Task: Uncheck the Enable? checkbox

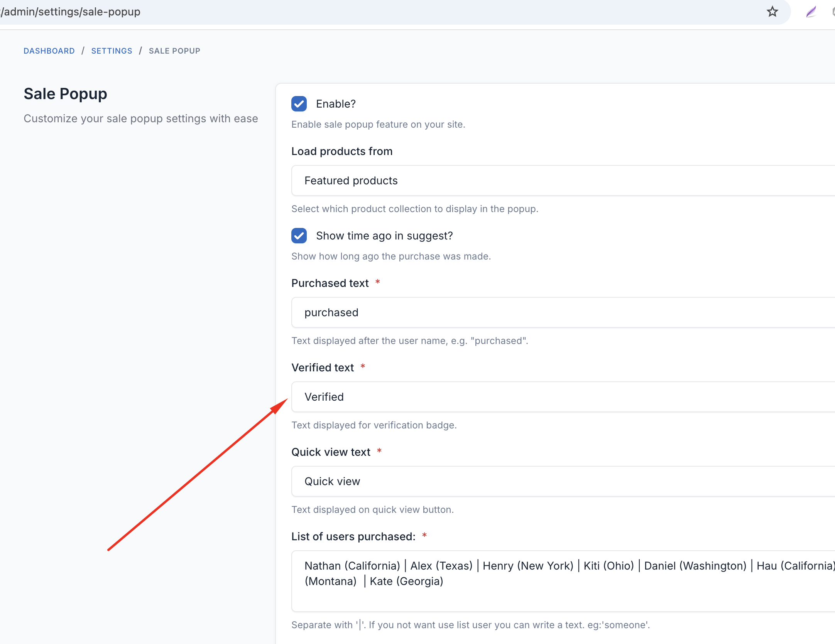Action: 299,104
